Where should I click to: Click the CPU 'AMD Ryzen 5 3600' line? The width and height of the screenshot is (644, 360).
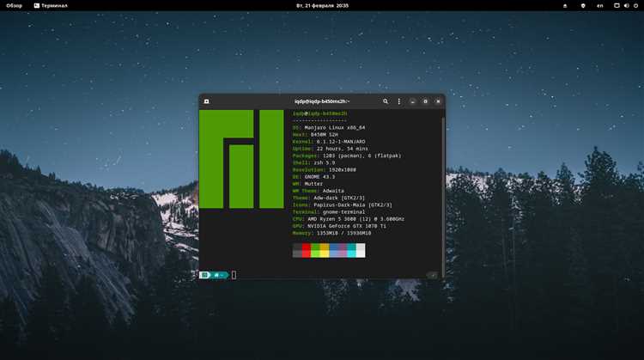(349, 219)
